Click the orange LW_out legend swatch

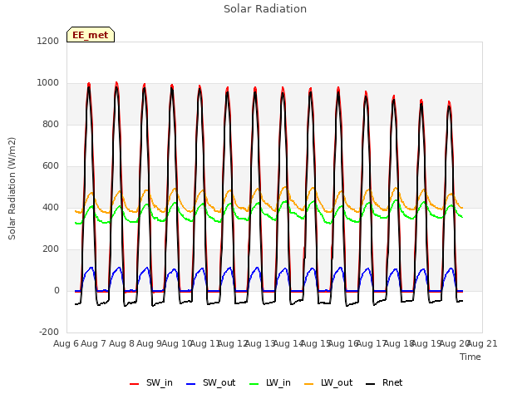pyautogui.click(x=308, y=384)
